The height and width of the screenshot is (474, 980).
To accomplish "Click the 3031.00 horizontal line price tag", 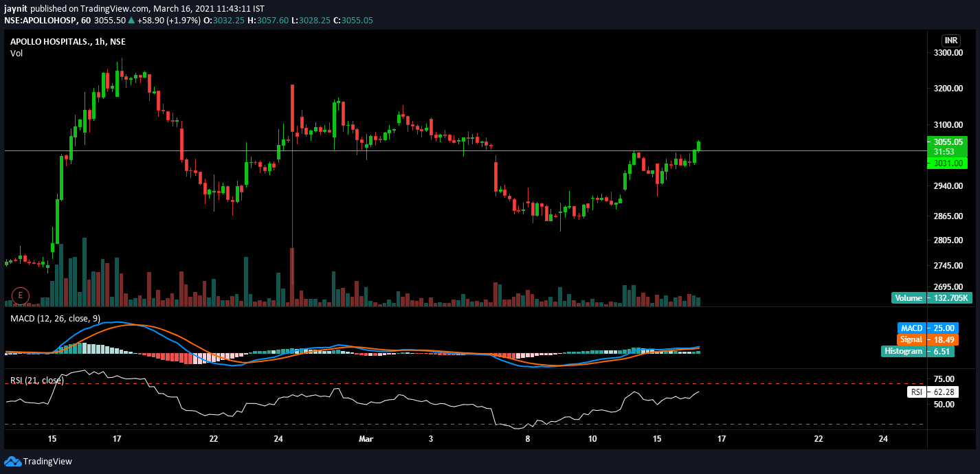I will tap(947, 163).
